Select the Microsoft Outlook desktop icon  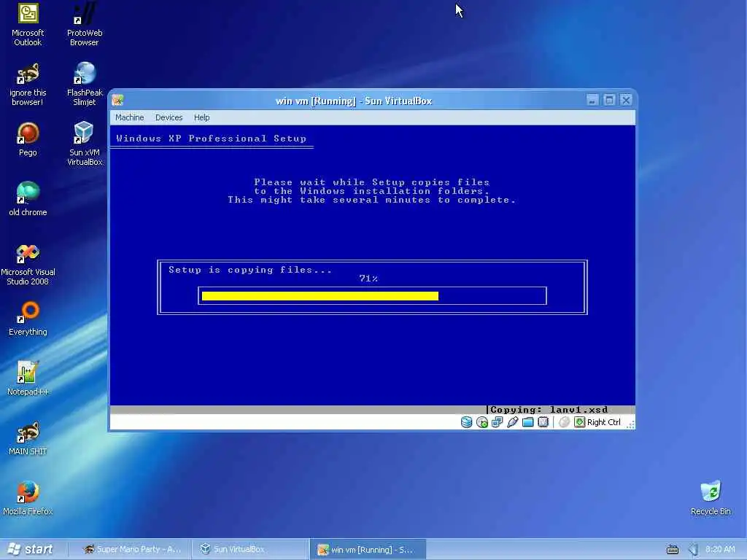click(28, 25)
